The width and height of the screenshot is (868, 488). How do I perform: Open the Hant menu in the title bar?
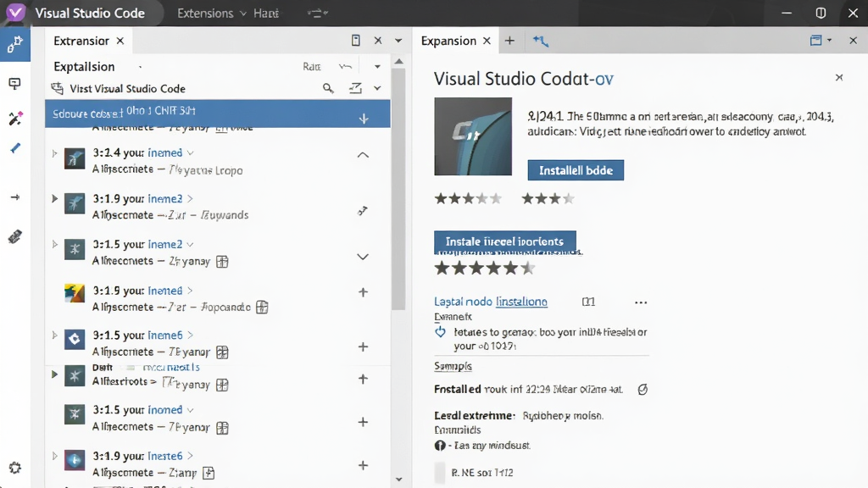pyautogui.click(x=266, y=14)
